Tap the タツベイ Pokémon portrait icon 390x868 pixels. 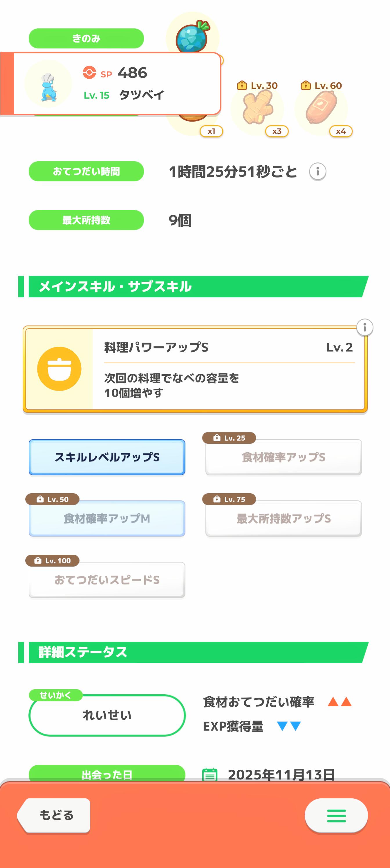pos(48,84)
